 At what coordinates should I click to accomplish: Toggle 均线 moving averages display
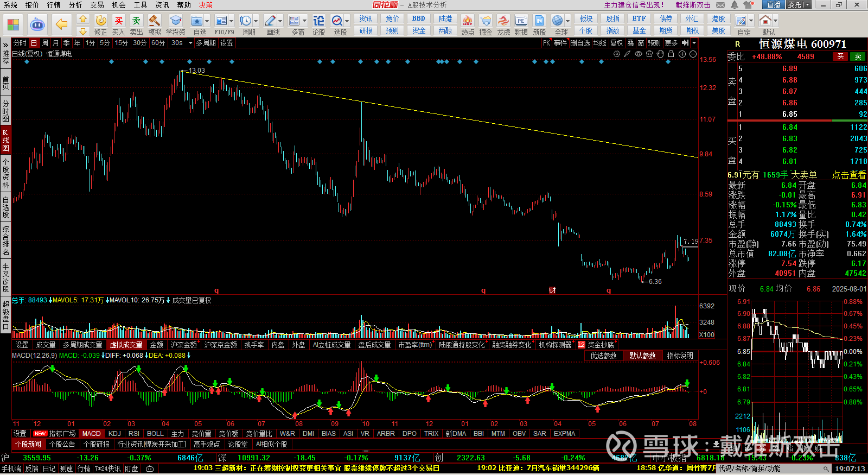[x=599, y=43]
